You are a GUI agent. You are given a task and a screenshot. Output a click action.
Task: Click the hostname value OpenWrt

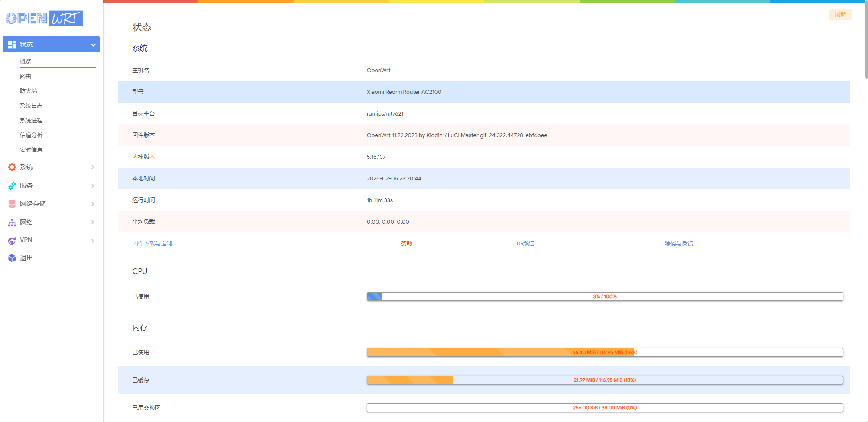click(379, 71)
